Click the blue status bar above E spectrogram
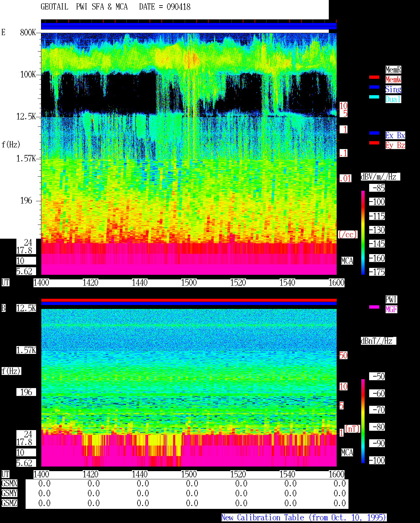420x523 pixels. coord(189,26)
